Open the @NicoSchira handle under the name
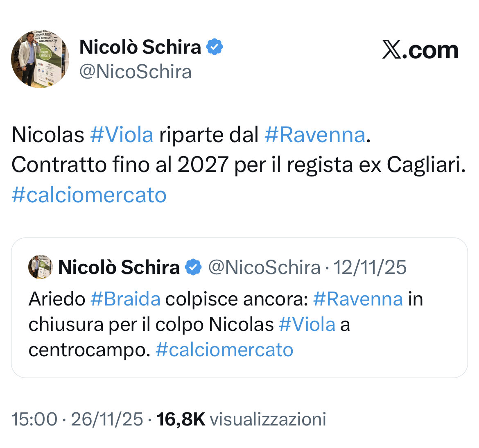The width and height of the screenshot is (479, 448). click(x=136, y=72)
